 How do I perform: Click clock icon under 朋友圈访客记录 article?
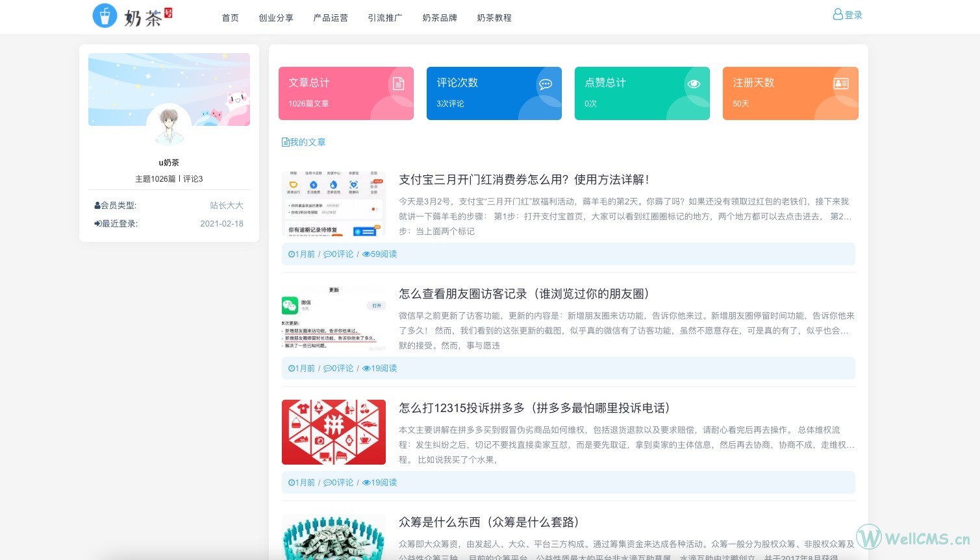292,369
